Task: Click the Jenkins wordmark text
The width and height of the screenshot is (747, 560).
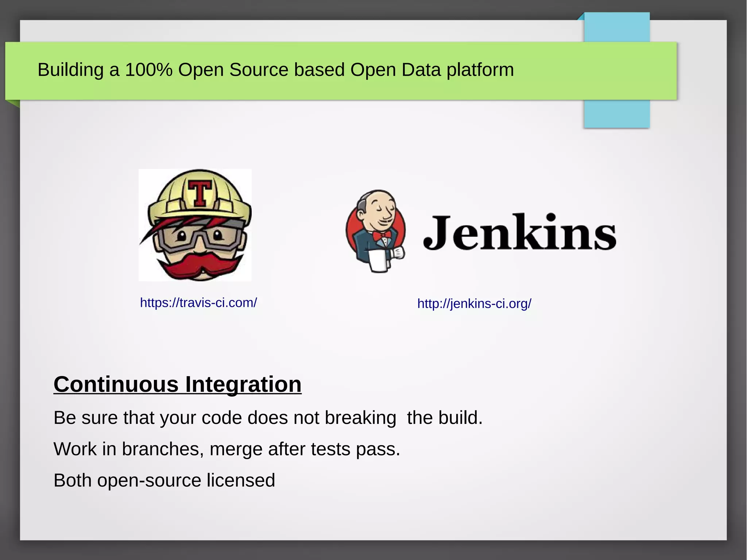Action: click(x=520, y=232)
